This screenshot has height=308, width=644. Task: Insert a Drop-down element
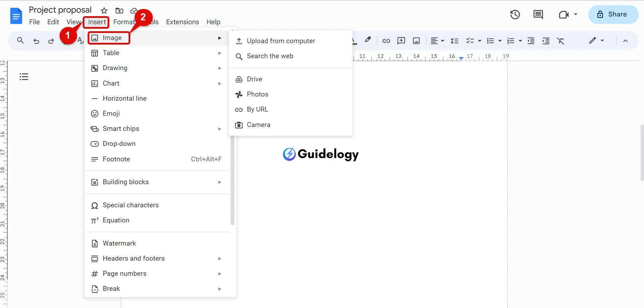(x=157, y=144)
